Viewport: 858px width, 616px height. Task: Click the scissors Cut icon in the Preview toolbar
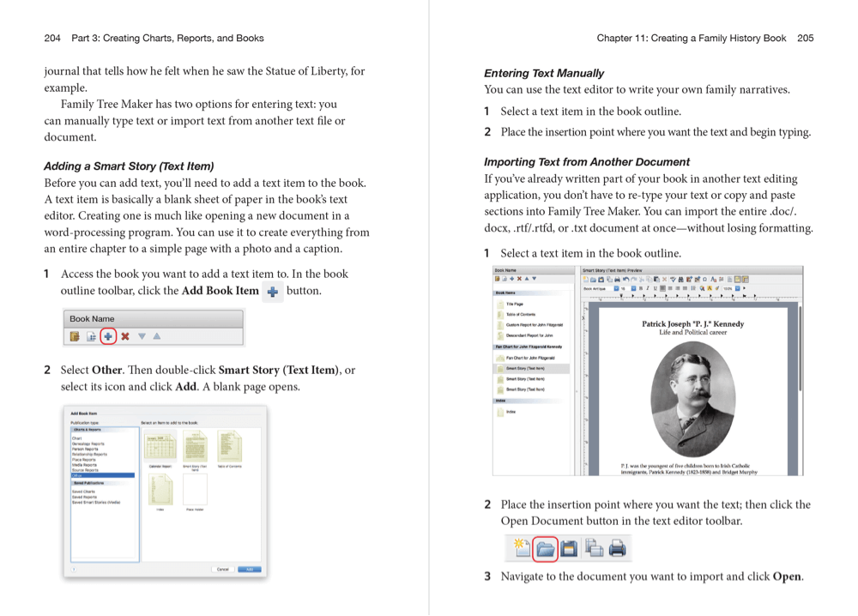(641, 279)
